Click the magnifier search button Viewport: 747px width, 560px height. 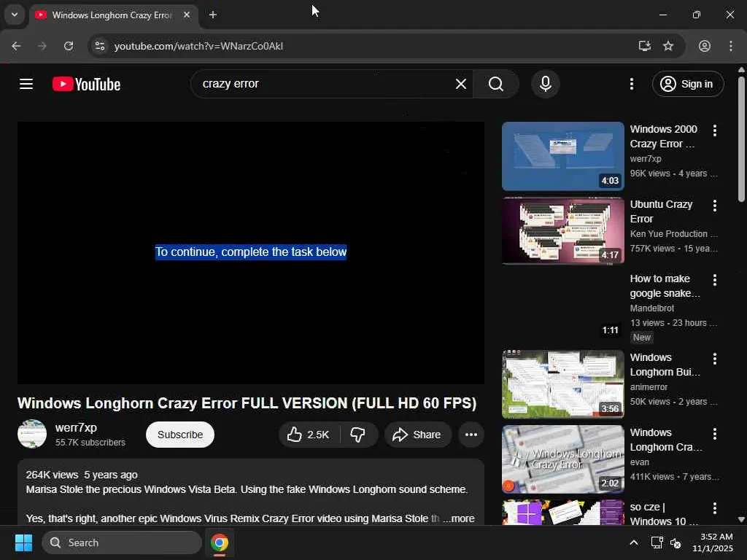(496, 85)
